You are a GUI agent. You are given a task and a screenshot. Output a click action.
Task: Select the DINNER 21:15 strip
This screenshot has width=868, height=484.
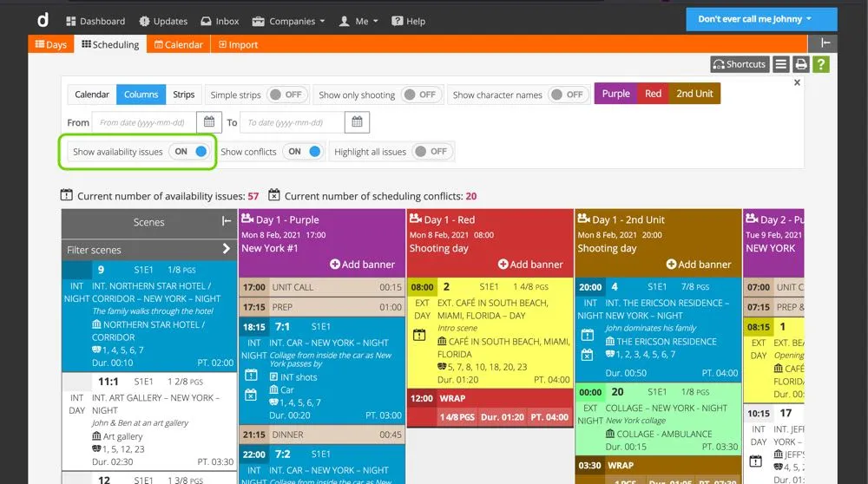322,435
